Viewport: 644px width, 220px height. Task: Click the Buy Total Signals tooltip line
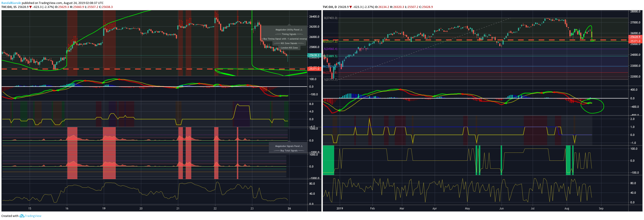(289, 151)
